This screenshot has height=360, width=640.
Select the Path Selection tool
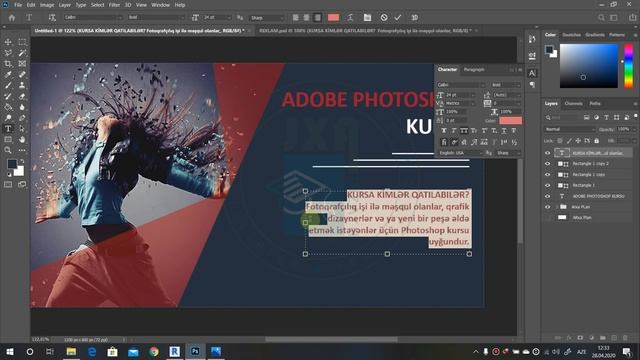tap(22, 129)
